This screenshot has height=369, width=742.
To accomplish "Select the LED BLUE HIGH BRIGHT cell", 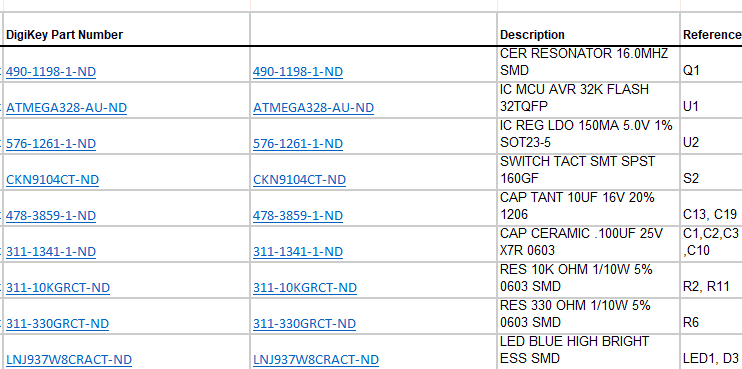I will pyautogui.click(x=588, y=352).
